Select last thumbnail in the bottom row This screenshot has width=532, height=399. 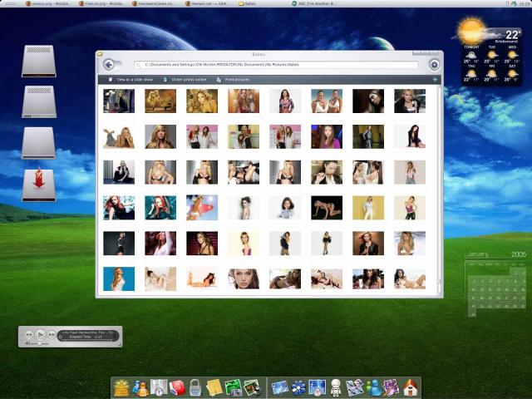(x=410, y=279)
